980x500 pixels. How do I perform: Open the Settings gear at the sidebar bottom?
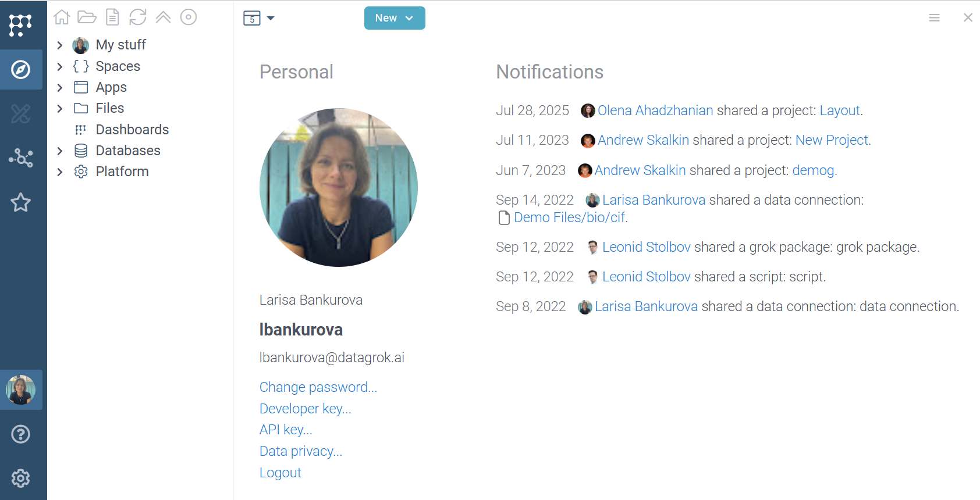21,478
